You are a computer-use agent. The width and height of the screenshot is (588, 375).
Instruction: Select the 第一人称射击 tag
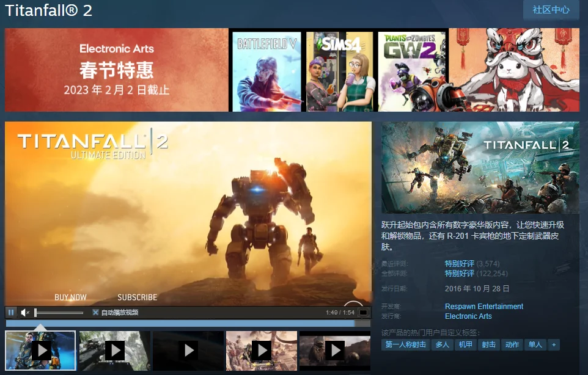point(405,344)
